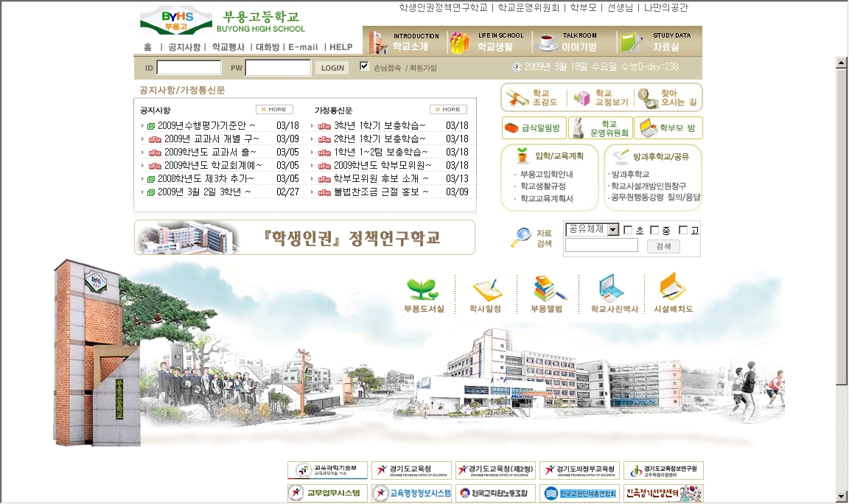849x504 pixels.
Task: Toggle the 손님접속 guest login checkbox
Action: pyautogui.click(x=364, y=66)
